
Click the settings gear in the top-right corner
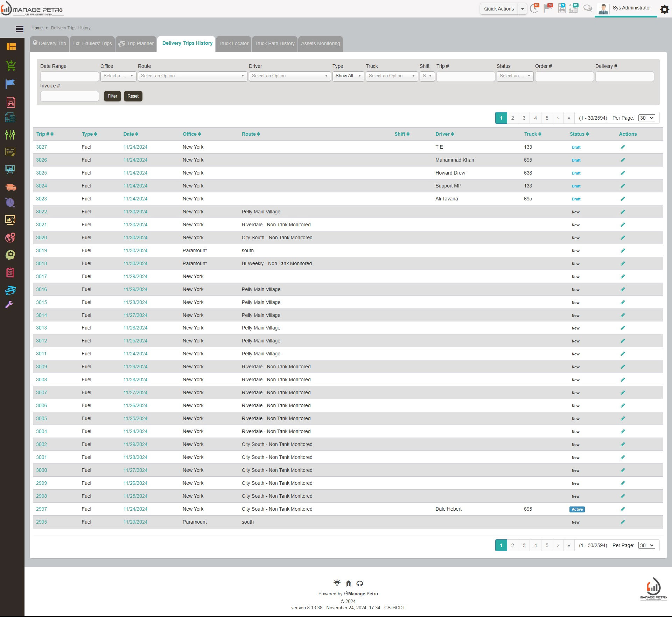point(664,9)
